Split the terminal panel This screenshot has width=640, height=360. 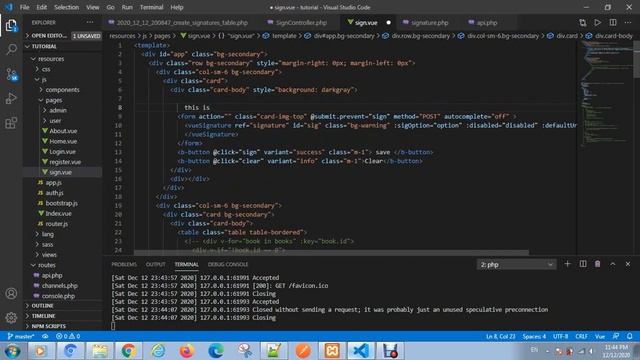click(583, 264)
